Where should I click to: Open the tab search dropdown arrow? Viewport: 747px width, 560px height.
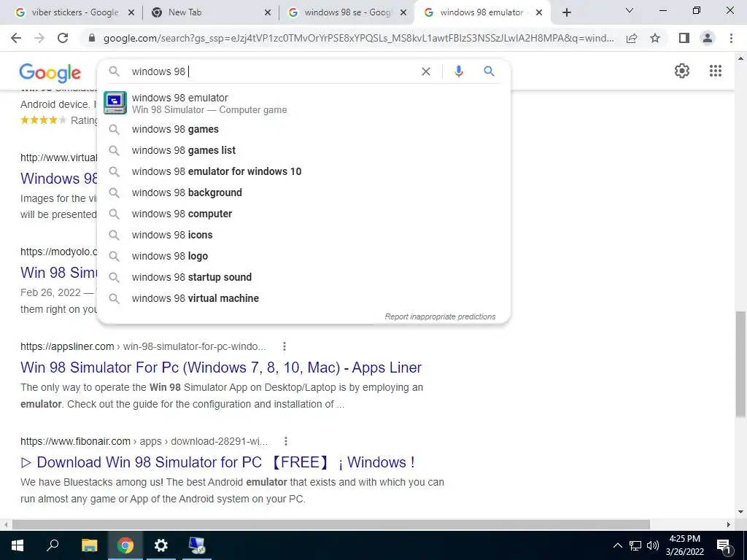pos(630,10)
